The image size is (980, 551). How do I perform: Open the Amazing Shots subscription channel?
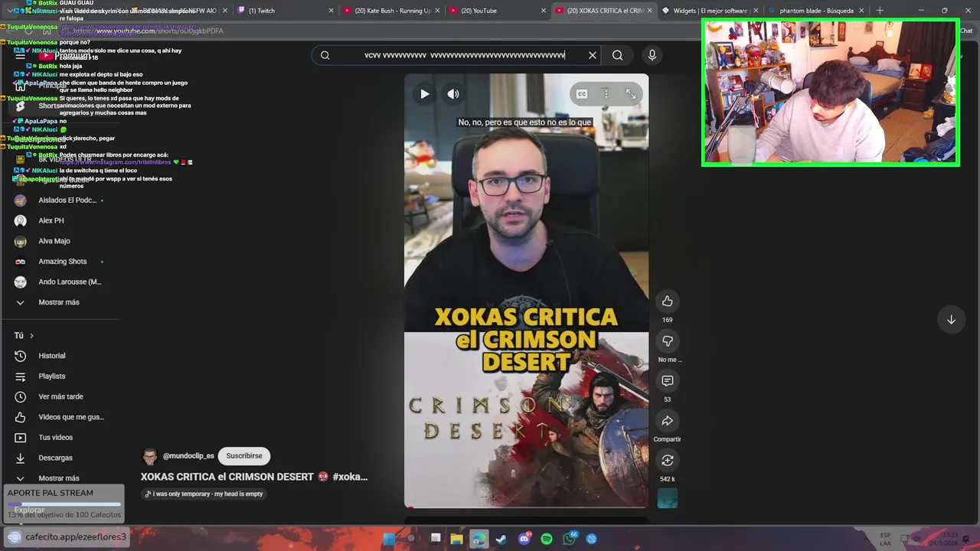[x=61, y=262]
